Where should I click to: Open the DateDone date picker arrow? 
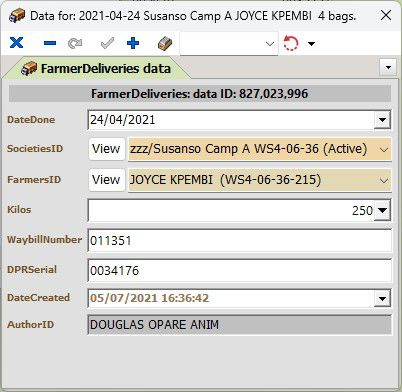click(x=382, y=120)
